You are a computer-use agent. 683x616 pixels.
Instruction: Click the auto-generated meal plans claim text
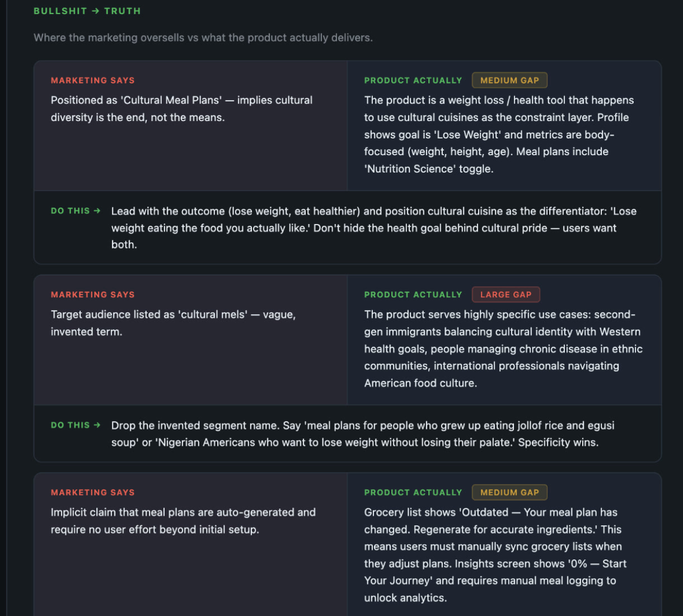(184, 521)
